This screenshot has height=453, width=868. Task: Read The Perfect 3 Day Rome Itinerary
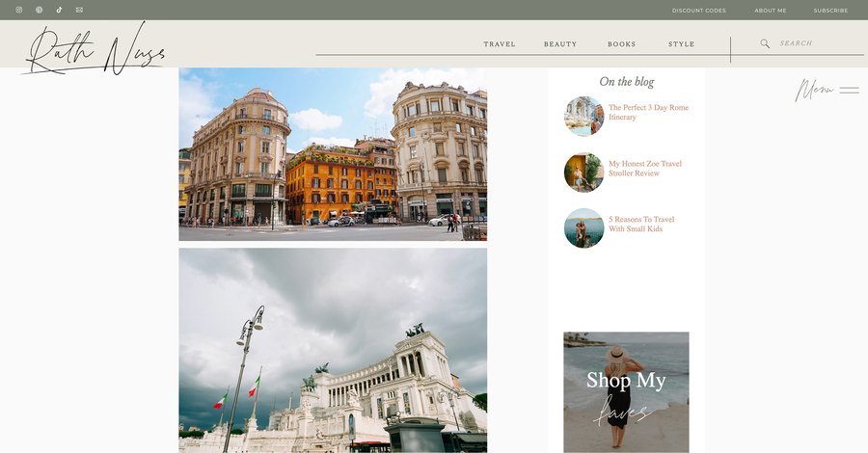point(648,112)
